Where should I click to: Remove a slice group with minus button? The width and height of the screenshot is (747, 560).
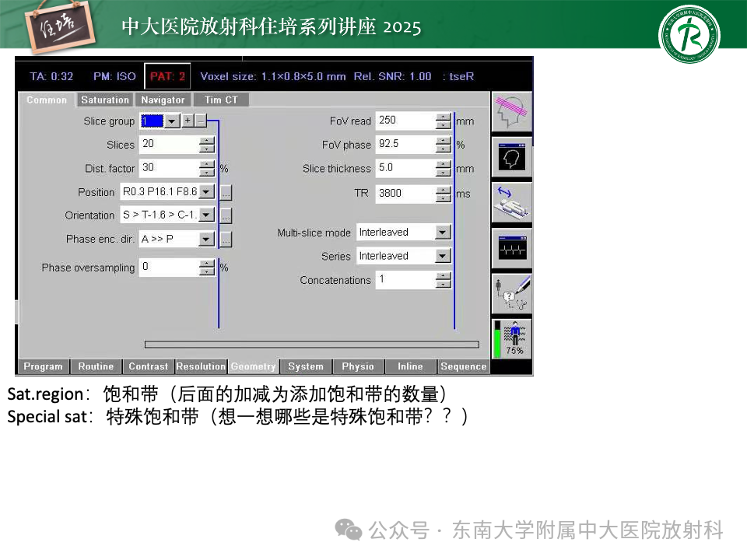pyautogui.click(x=201, y=121)
